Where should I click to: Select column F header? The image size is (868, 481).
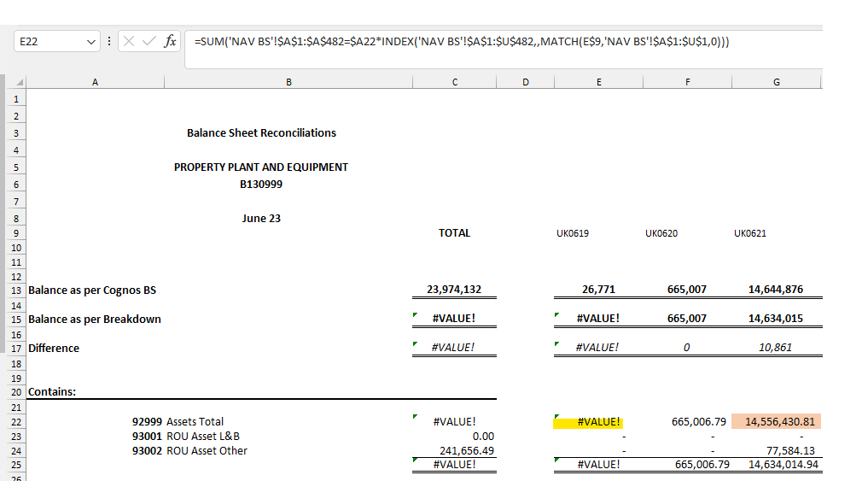click(x=688, y=82)
